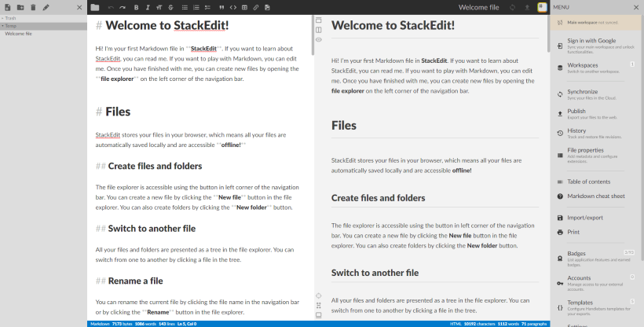
Task: Open Workspaces to switch workspace
Action: (583, 68)
